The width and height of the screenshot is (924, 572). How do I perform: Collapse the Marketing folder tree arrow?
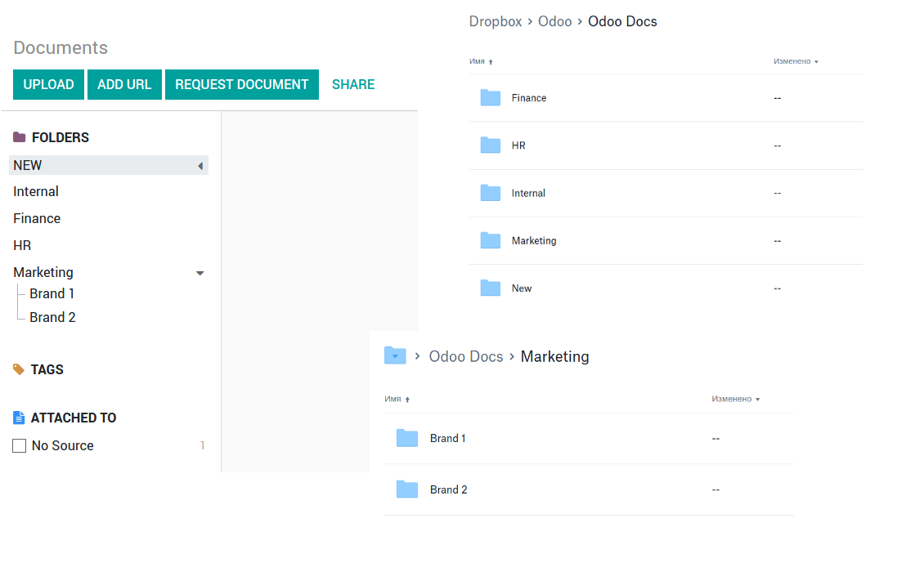click(200, 273)
